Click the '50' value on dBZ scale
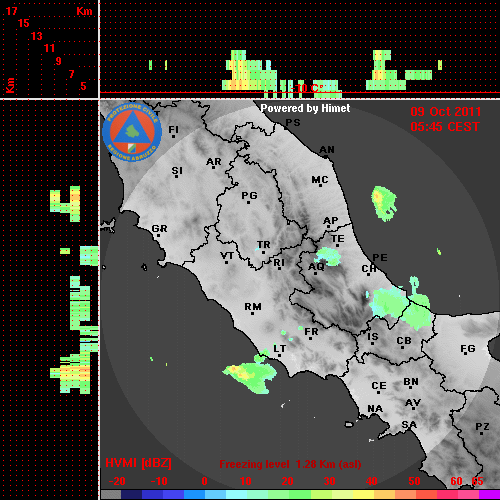Image resolution: width=500 pixels, height=500 pixels. [x=415, y=481]
